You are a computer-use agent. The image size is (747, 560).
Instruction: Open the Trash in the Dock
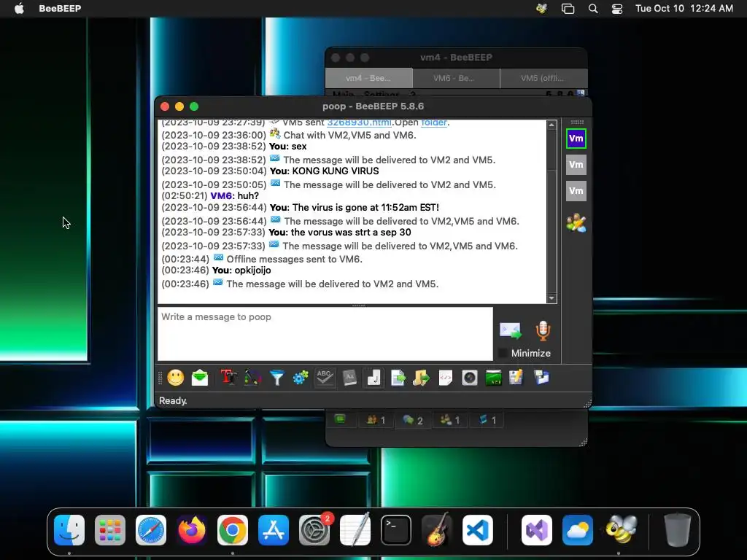pos(677,530)
